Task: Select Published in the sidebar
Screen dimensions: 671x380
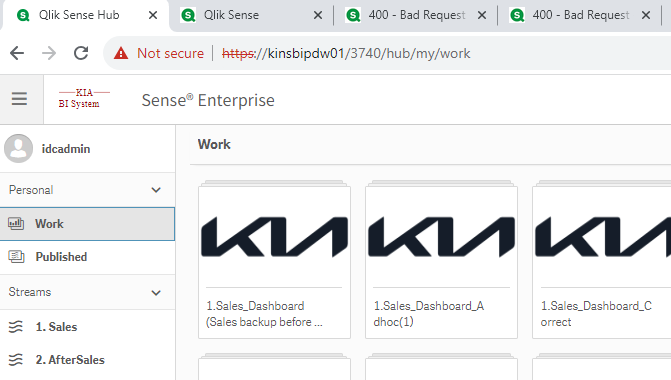Action: 87,257
